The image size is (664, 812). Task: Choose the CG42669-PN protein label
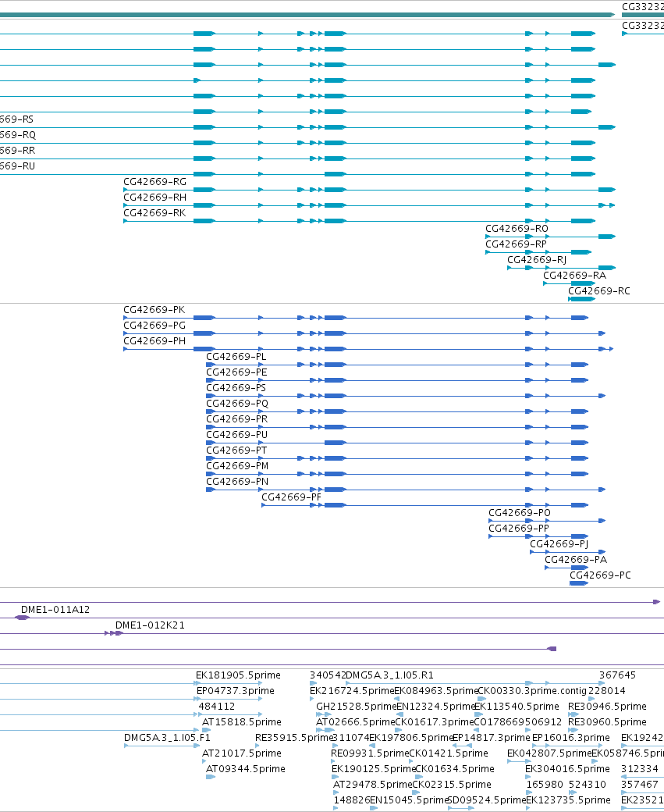(237, 481)
